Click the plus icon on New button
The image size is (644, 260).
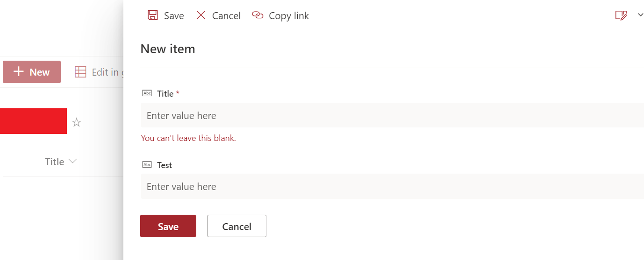19,71
